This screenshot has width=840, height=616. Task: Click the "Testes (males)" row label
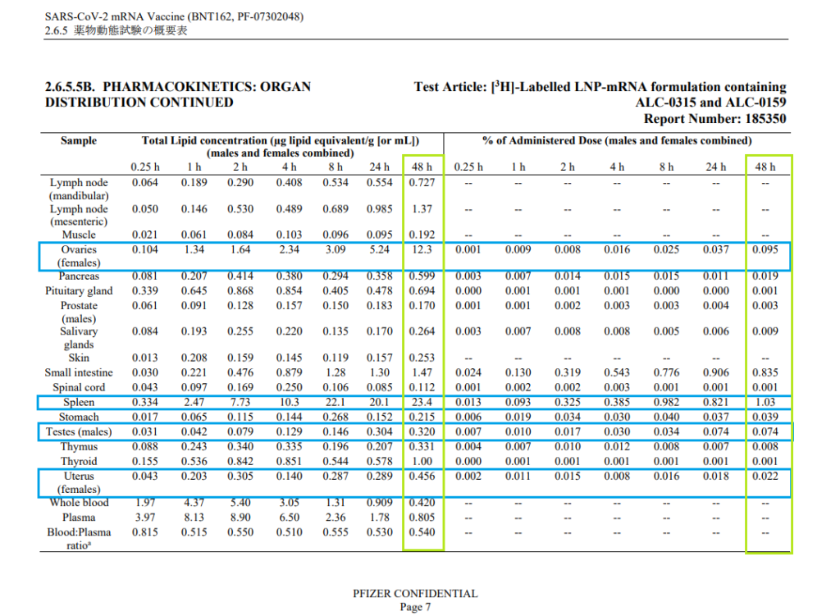(x=78, y=432)
